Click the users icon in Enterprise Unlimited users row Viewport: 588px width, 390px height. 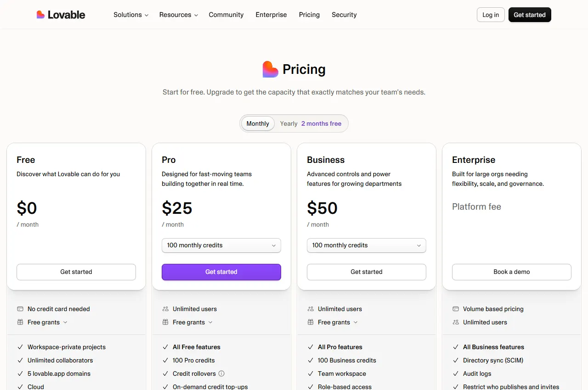(456, 322)
